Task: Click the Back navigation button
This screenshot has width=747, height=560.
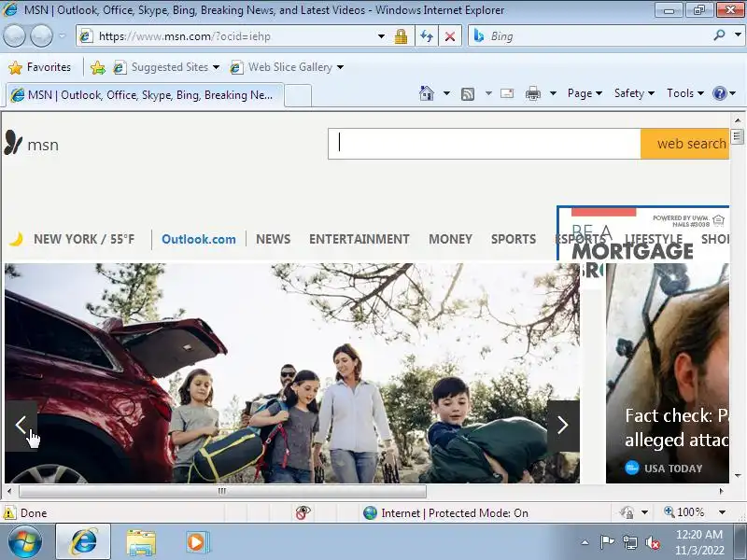Action: pos(14,35)
